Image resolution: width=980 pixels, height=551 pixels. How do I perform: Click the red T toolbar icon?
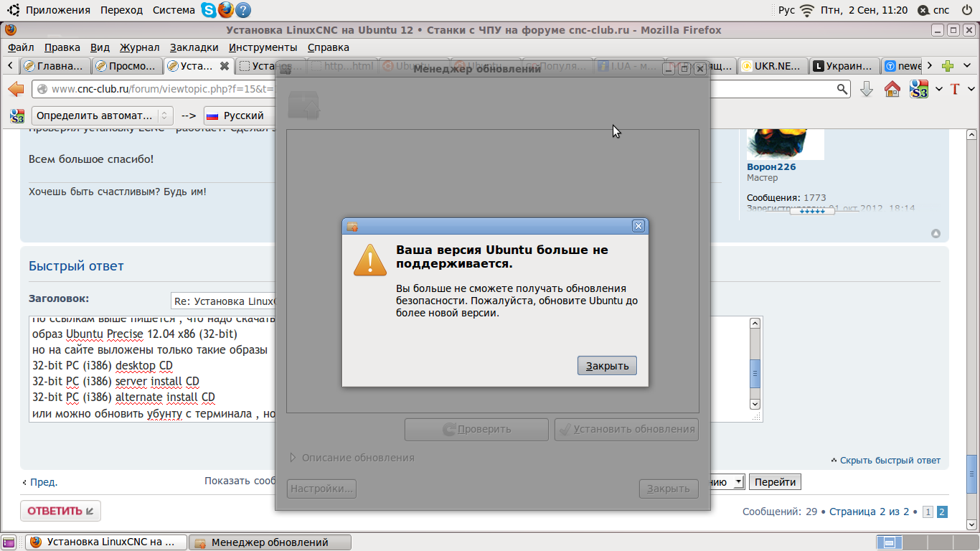click(955, 89)
